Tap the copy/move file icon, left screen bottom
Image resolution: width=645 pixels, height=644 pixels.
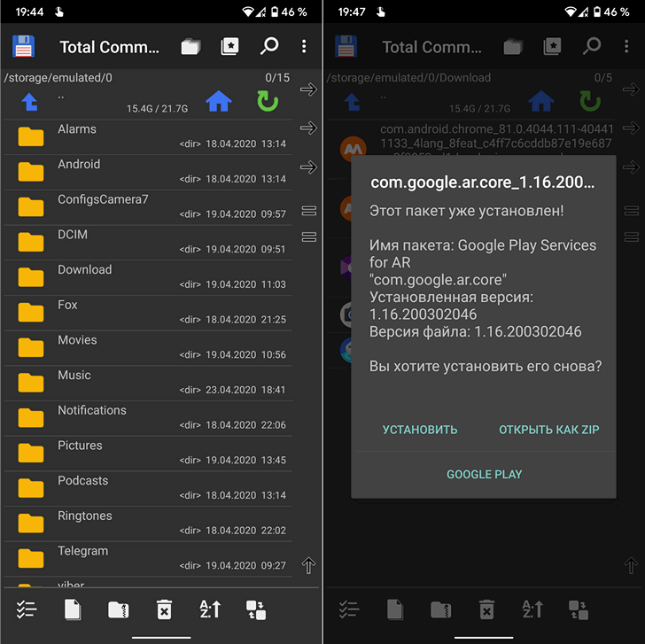(73, 609)
